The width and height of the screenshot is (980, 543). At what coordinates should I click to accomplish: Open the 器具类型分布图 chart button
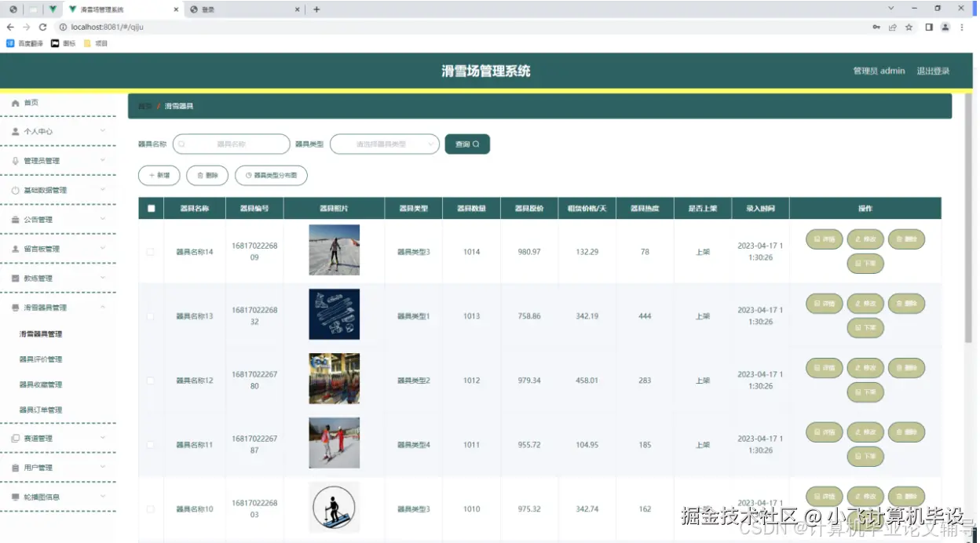(x=271, y=176)
